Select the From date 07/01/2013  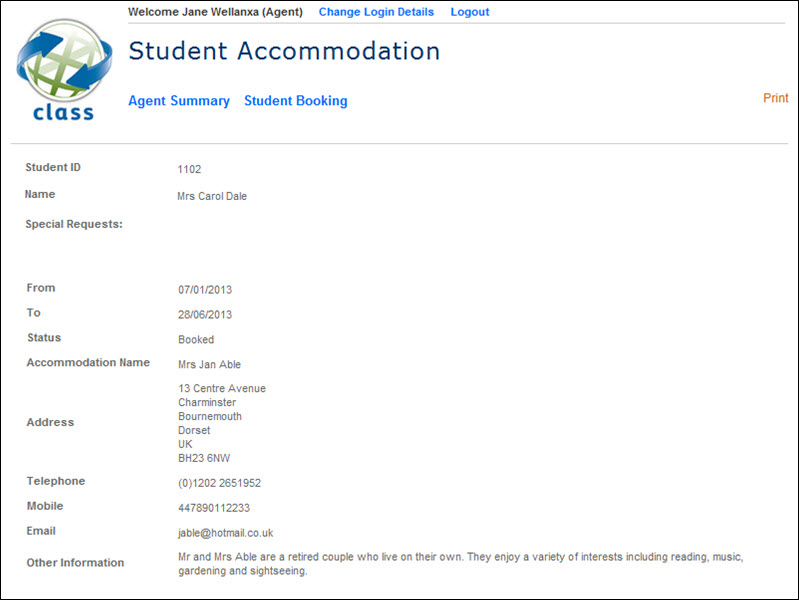click(205, 290)
